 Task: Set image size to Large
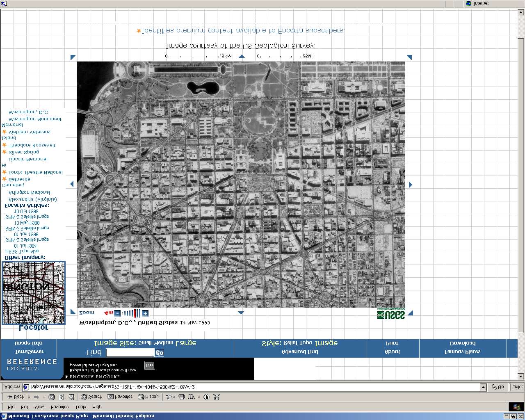point(186,343)
